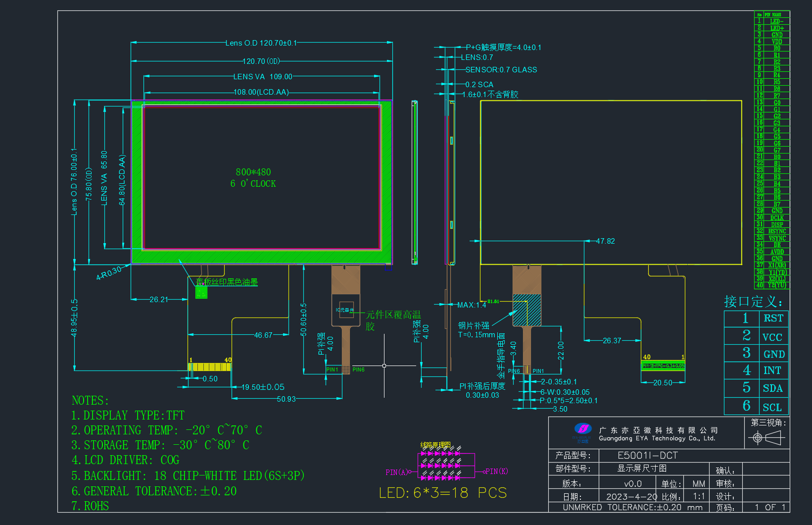Click the '元件区覆高温胶' annotation
This screenshot has height=525, width=812.
tap(393, 320)
